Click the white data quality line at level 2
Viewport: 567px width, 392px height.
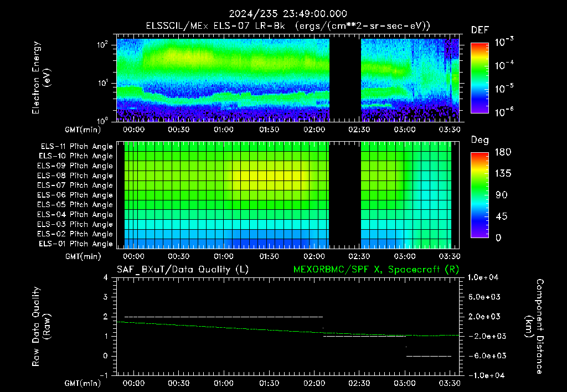224,317
